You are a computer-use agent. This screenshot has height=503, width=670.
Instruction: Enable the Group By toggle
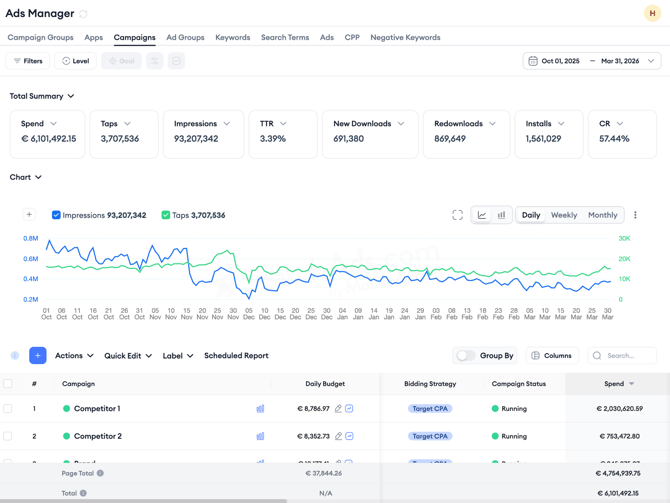tap(465, 356)
